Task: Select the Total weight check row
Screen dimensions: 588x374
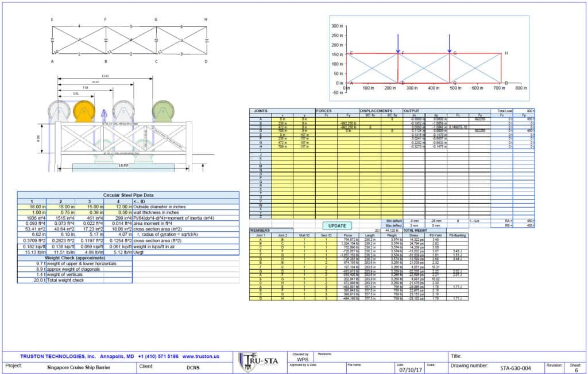Action: click(75, 280)
